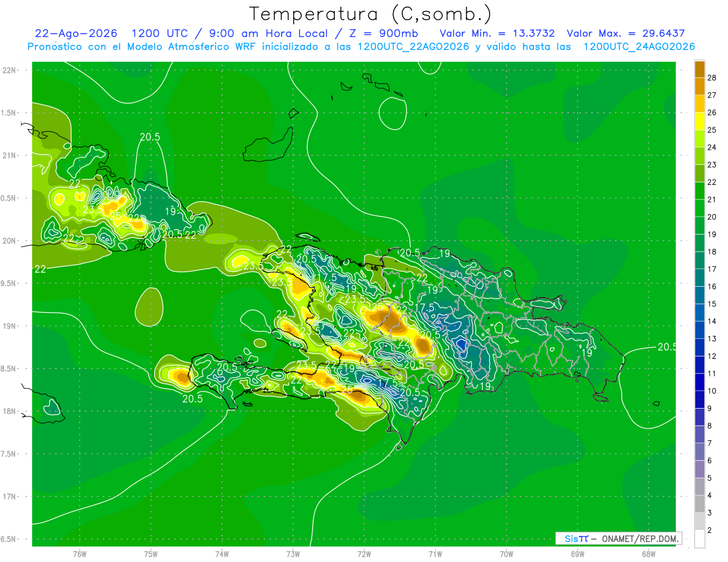Screen dimensions: 728x562
Task: Pick the blue swatch between 13 and 14
Action: pos(699,330)
